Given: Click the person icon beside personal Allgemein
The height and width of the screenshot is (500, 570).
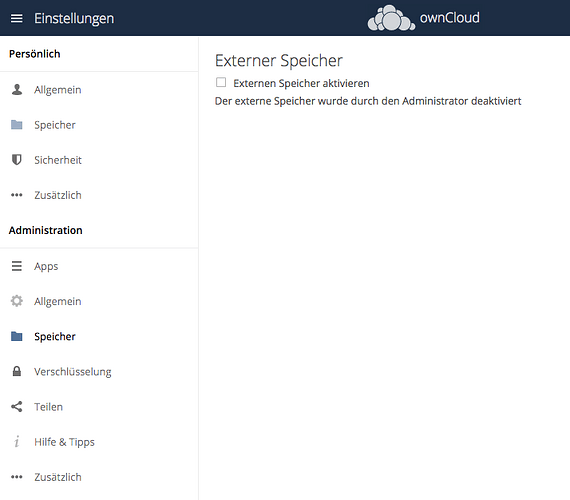Looking at the screenshot, I should [x=17, y=89].
